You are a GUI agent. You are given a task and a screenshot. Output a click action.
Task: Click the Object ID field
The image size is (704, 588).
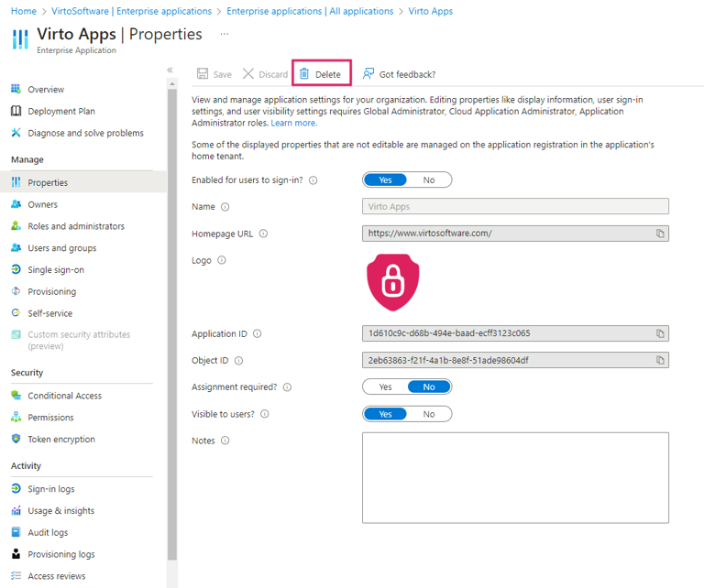(515, 360)
